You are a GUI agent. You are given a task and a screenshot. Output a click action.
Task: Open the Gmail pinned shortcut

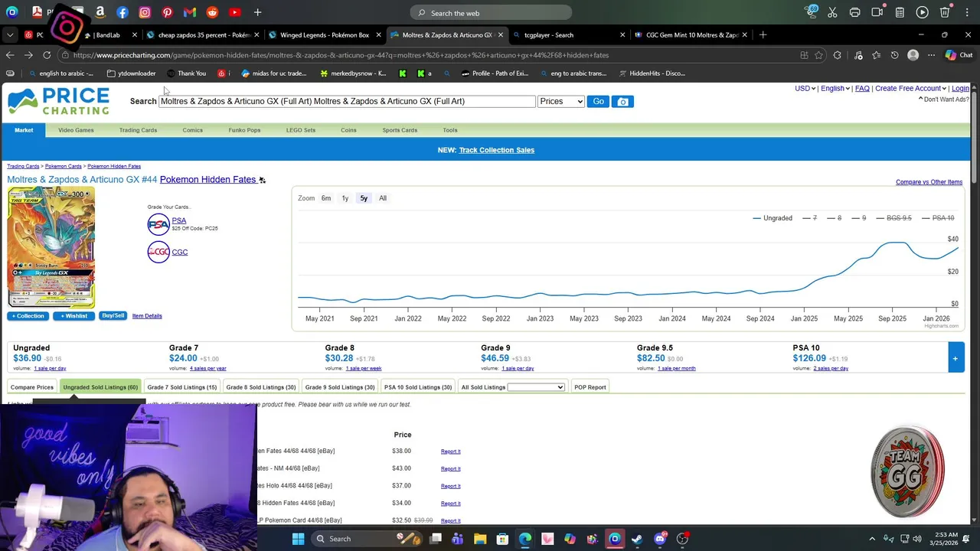point(190,12)
